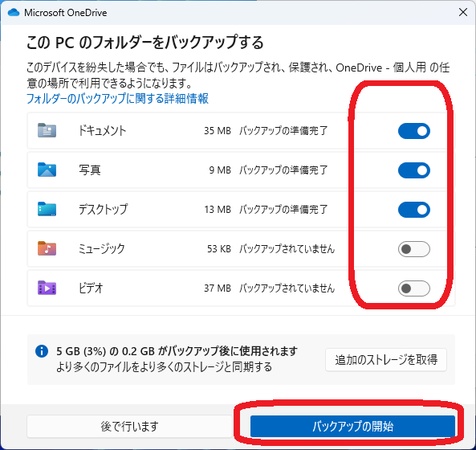Click the ビデオ folder icon
Screen dimensions: 476x450
point(47,288)
